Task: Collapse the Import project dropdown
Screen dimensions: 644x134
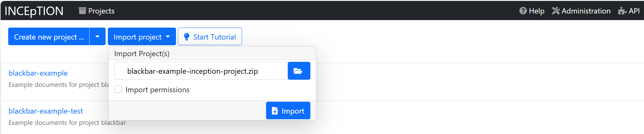Action: click(x=142, y=36)
